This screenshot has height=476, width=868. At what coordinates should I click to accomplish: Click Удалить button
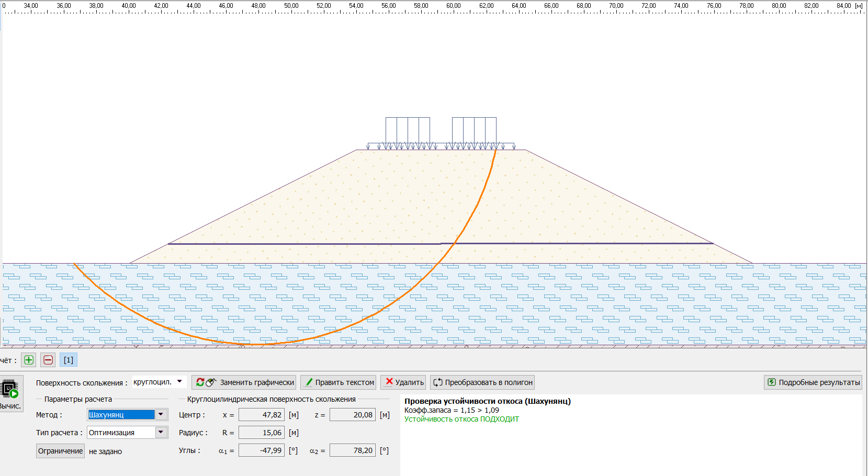[403, 382]
